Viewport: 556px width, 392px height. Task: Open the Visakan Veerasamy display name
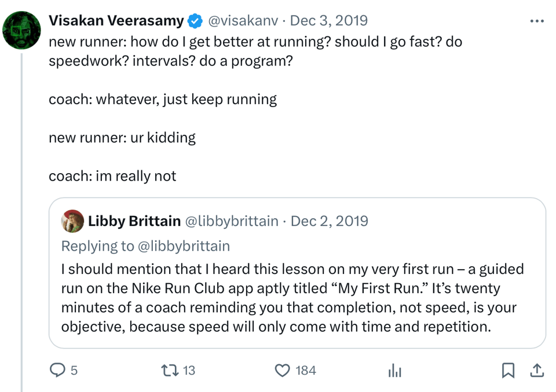(116, 21)
